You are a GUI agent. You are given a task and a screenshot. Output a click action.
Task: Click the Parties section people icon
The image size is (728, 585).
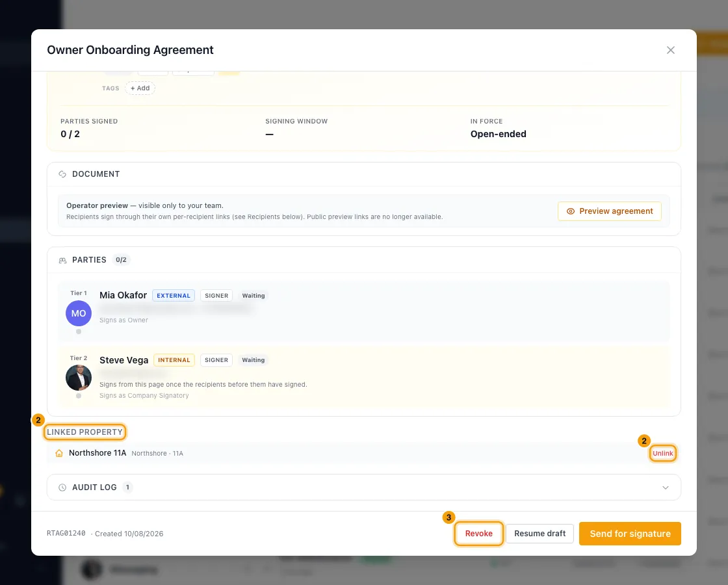pos(62,260)
